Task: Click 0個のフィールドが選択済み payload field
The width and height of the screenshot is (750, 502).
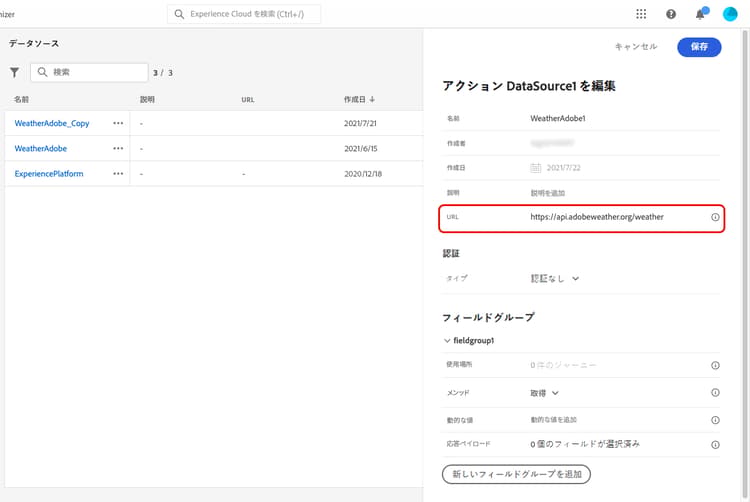Action: (x=585, y=444)
